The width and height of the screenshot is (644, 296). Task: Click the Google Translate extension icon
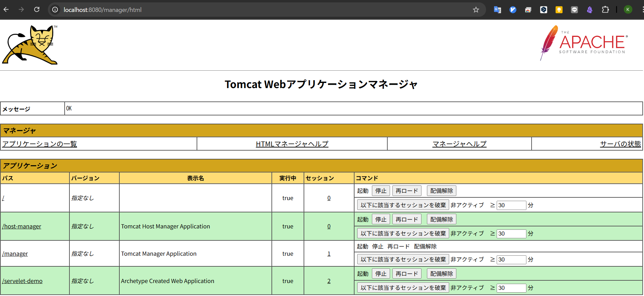pos(497,10)
